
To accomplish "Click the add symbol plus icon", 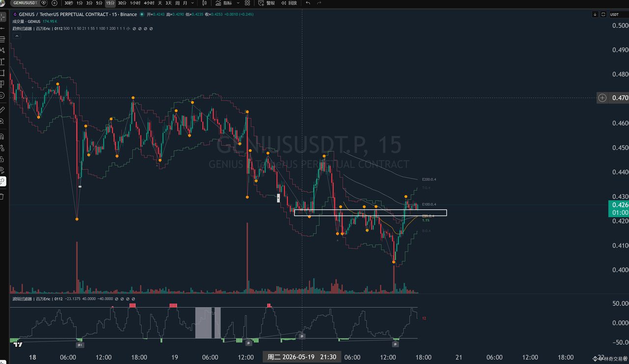I will [x=55, y=3].
